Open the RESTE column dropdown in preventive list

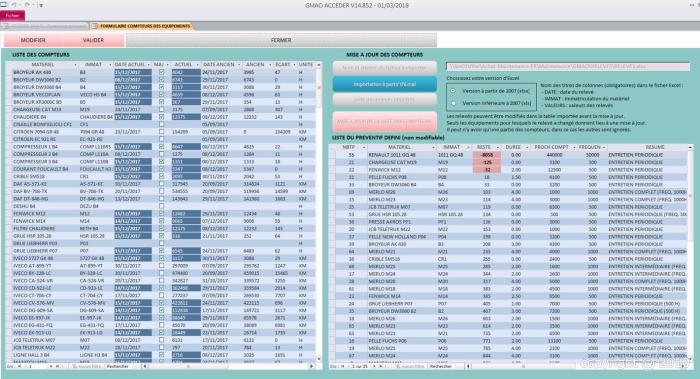click(x=498, y=147)
